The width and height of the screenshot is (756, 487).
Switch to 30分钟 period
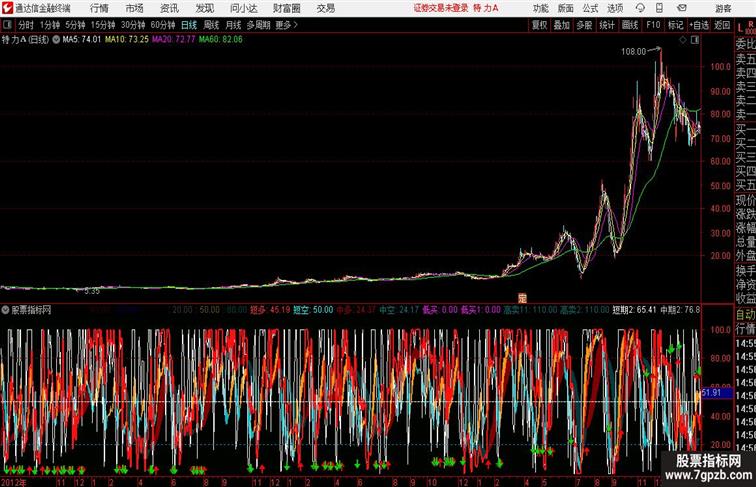tap(133, 25)
